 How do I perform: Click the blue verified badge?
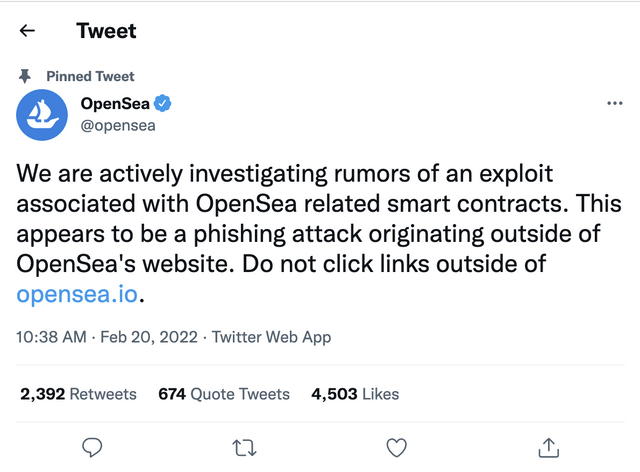[x=159, y=103]
